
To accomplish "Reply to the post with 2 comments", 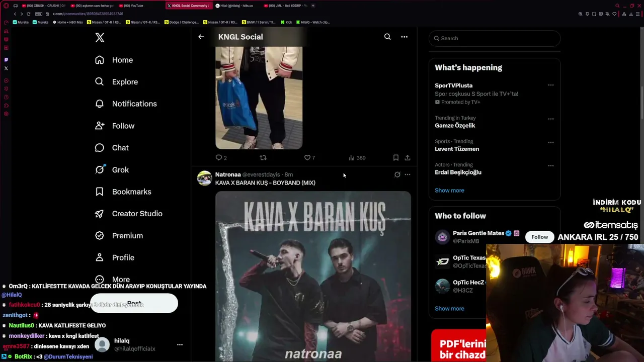I will tap(221, 158).
